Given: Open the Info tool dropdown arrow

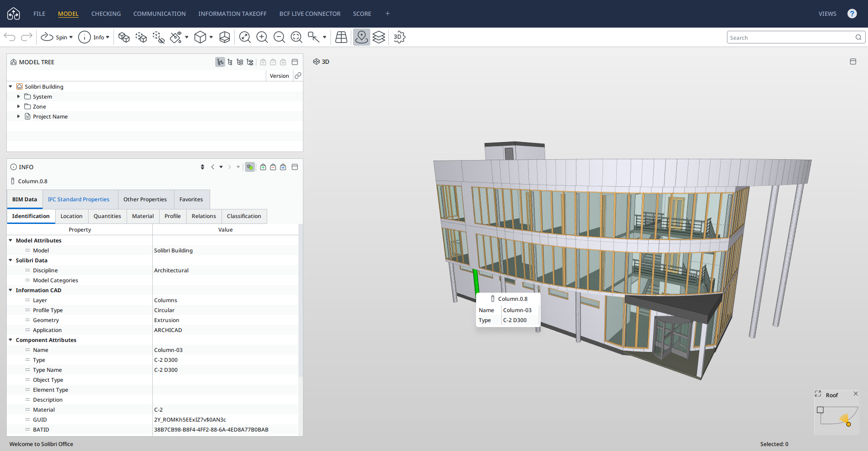Looking at the screenshot, I should click(108, 37).
